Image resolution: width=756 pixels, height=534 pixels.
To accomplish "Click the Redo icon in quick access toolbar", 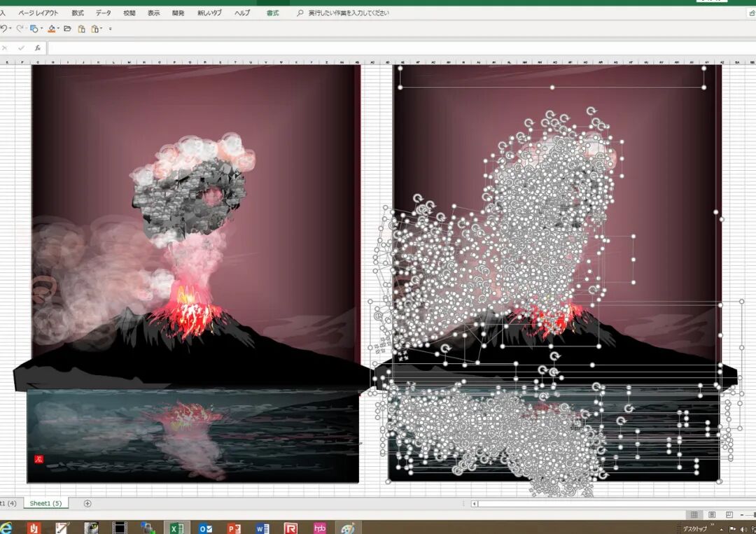I will (x=20, y=29).
